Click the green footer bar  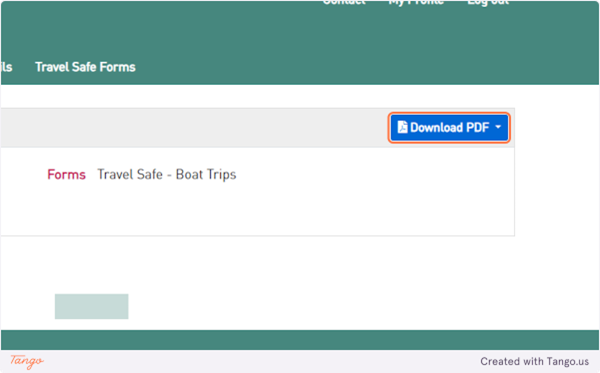point(300,340)
